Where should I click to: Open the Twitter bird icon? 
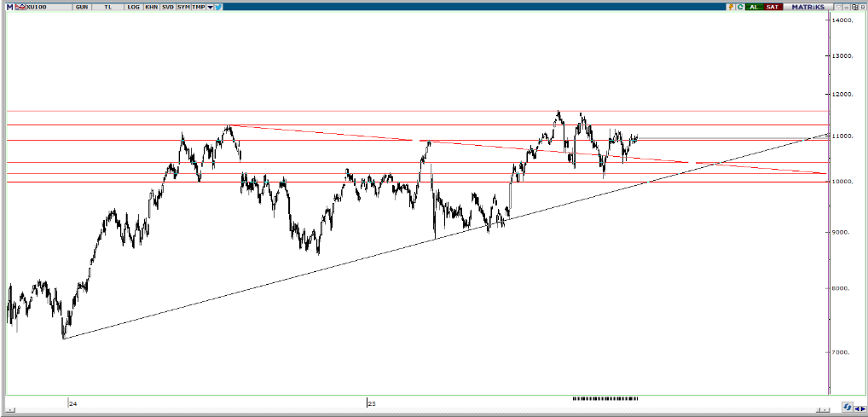click(219, 7)
